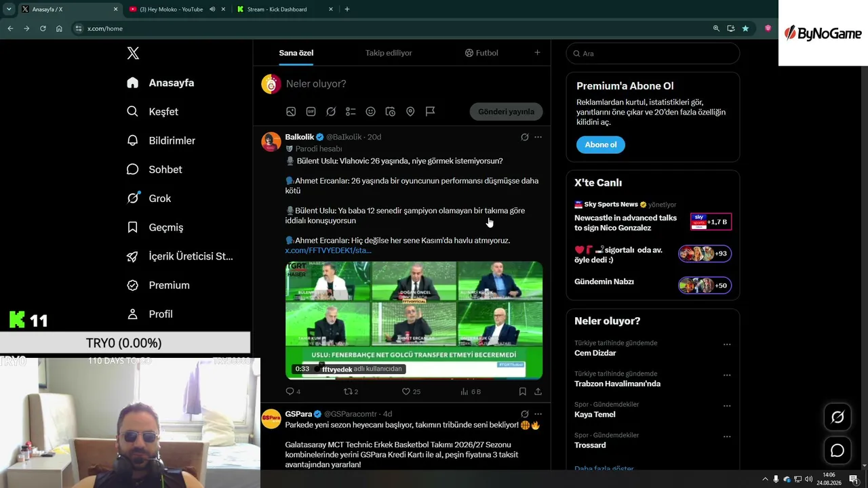
Task: Tag a location in the new post
Action: tap(410, 112)
